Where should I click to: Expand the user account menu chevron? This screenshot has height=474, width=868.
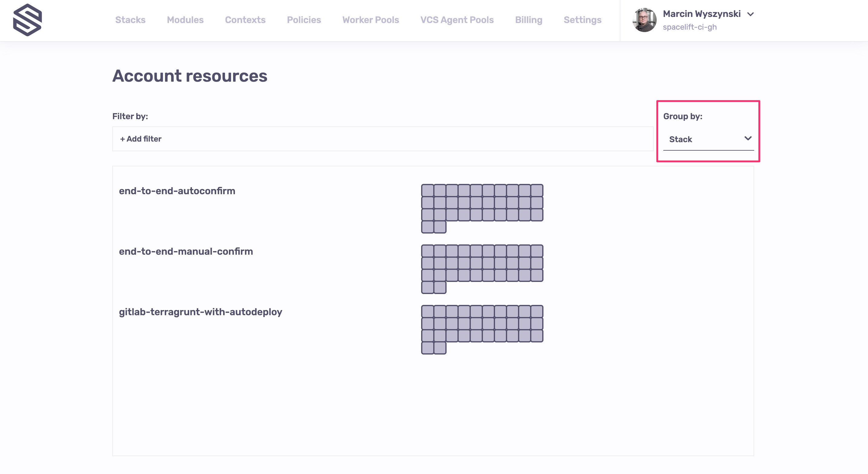pos(751,14)
